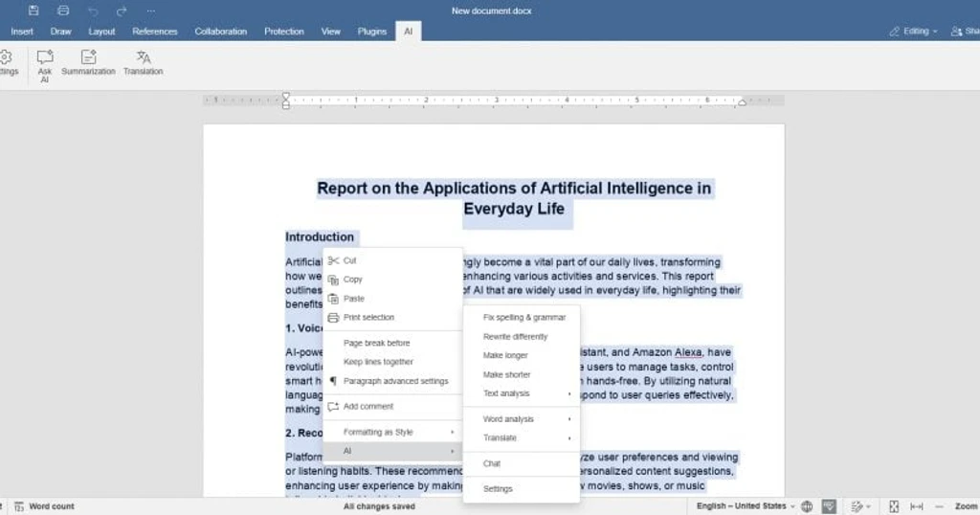Click the report title heading

click(x=514, y=198)
